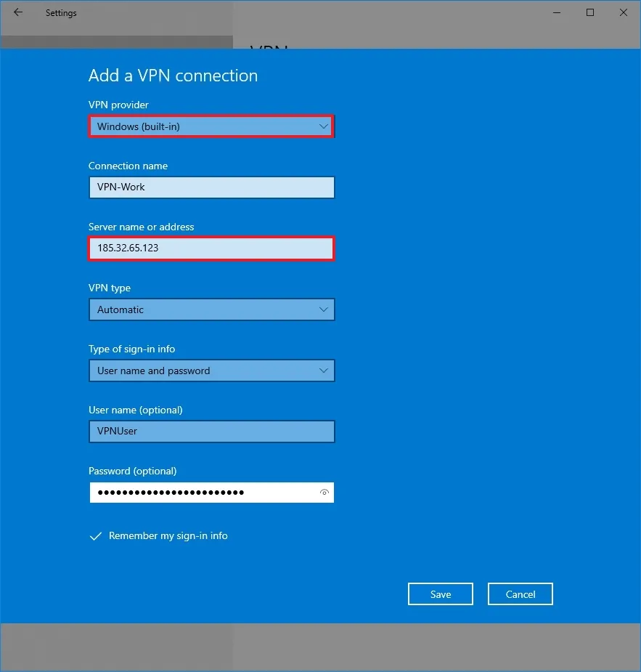Open the VPN provider dropdown

(x=211, y=126)
